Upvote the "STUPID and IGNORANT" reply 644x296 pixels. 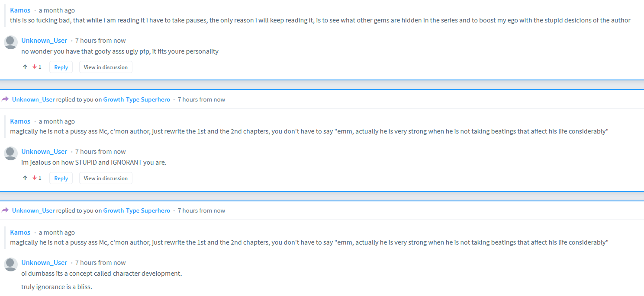point(25,178)
